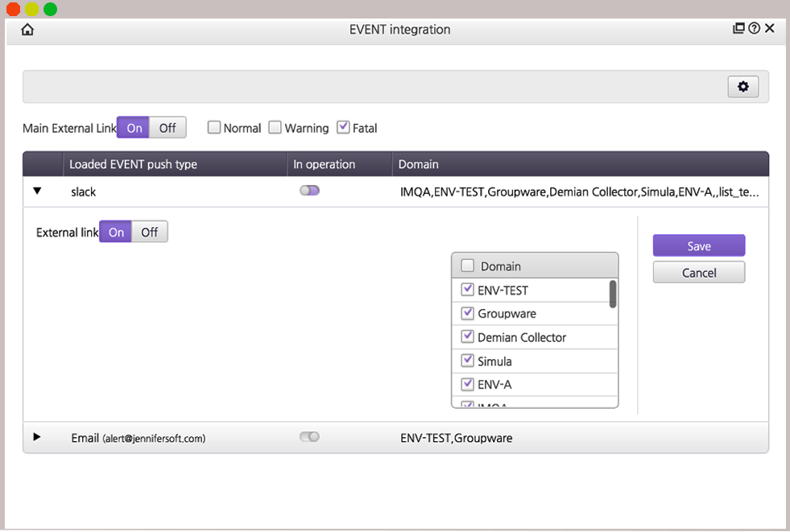Expand the Email row
Image resolution: width=790 pixels, height=532 pixels.
click(36, 437)
